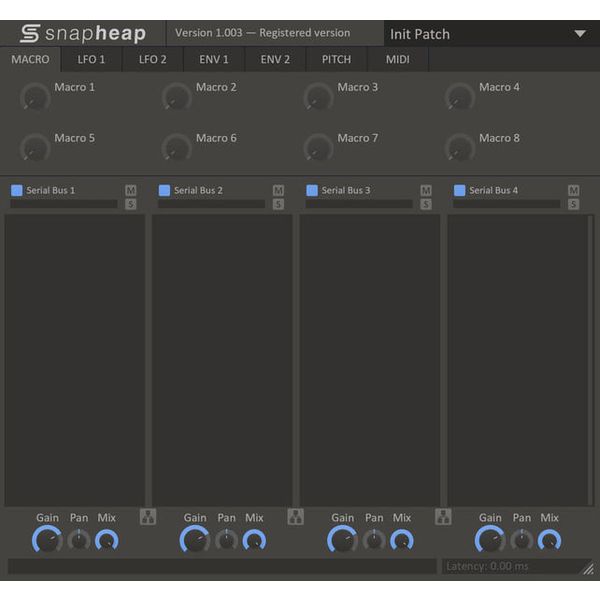
Task: Switch to the LFO 1 tab
Action: [91, 59]
